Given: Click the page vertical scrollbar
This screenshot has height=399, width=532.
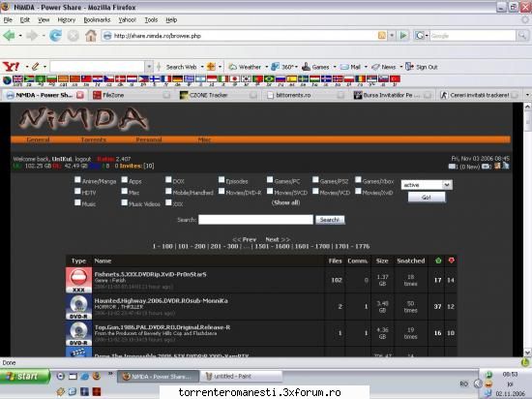Looking at the screenshot, I should tap(527, 230).
